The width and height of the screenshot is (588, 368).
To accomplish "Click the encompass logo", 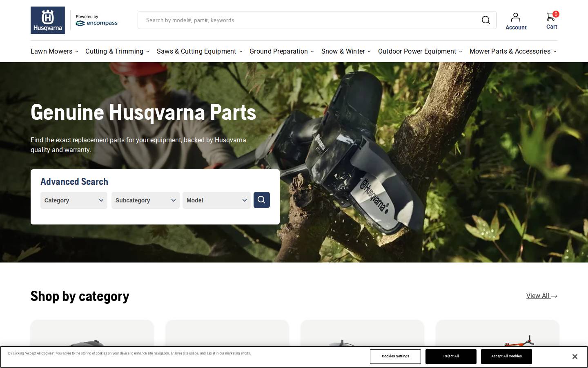I will coord(97,23).
